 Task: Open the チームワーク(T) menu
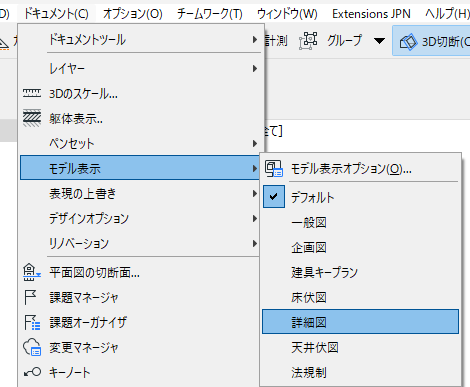210,14
